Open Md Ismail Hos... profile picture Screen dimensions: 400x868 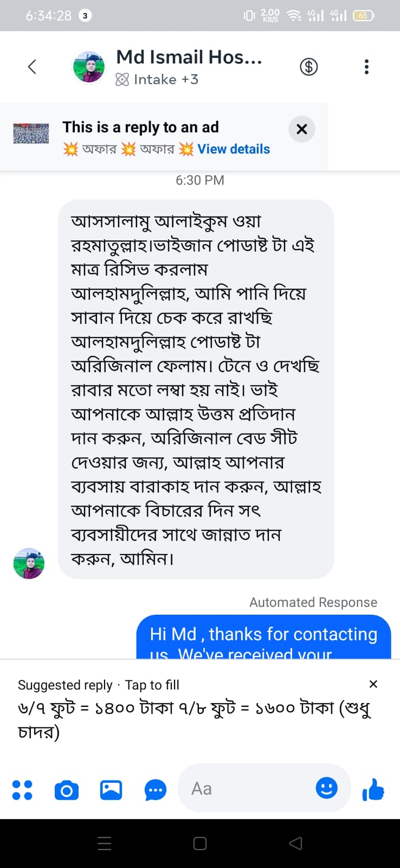tap(89, 67)
